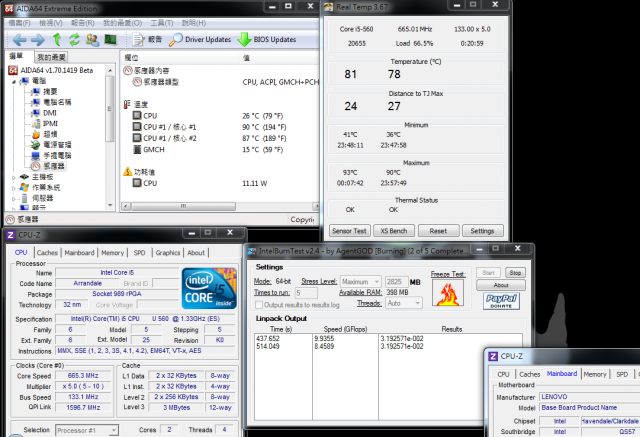Switch to Caches tab in left CPU-Z window
Screen dimensions: 640x437
[x=47, y=253]
